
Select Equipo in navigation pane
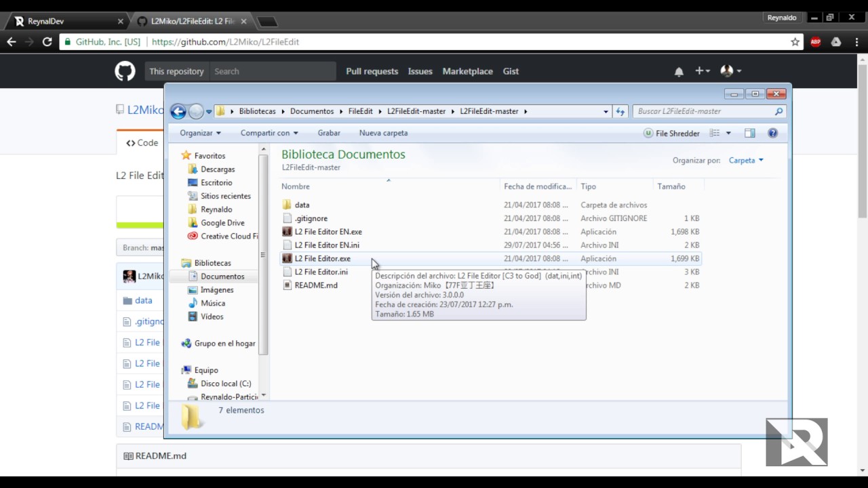206,371
